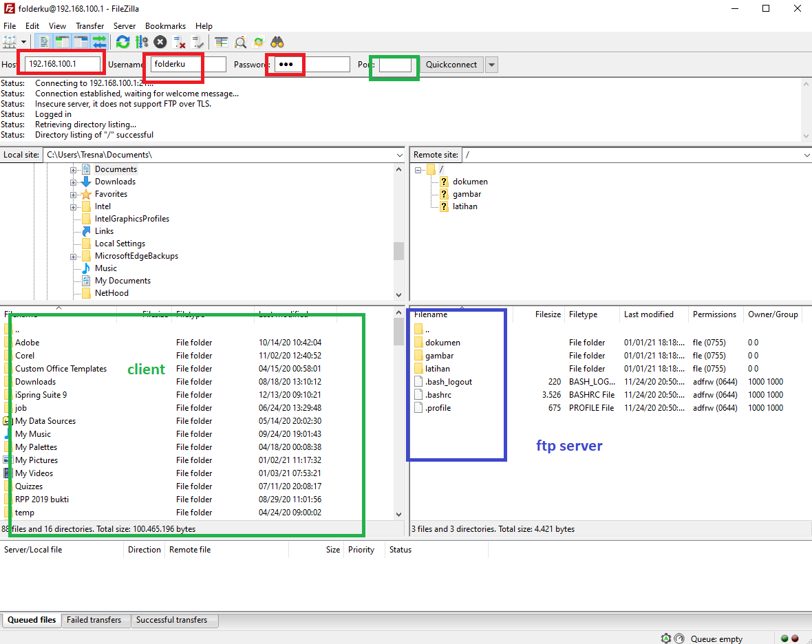812x644 pixels.
Task: Open the directory listing filters dialog
Action: tap(222, 42)
